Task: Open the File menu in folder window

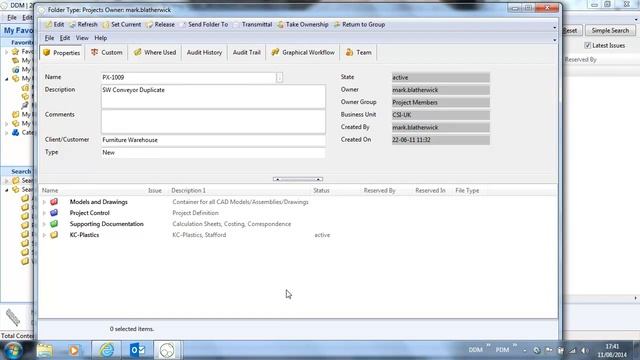Action: (x=49, y=38)
